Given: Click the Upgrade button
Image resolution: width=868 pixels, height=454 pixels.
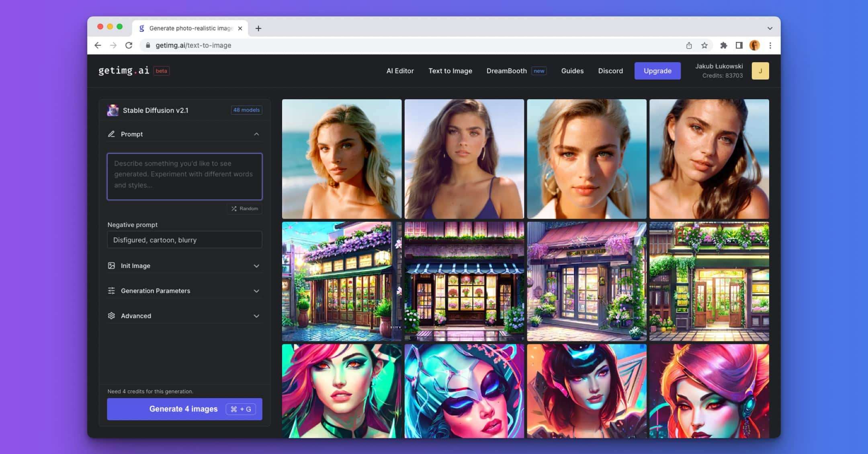Looking at the screenshot, I should tap(657, 71).
